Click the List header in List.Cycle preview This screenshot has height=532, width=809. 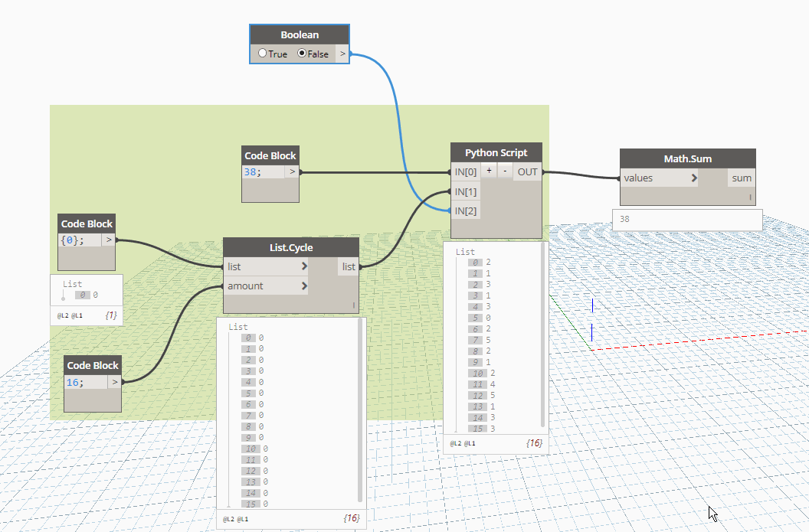tap(237, 326)
